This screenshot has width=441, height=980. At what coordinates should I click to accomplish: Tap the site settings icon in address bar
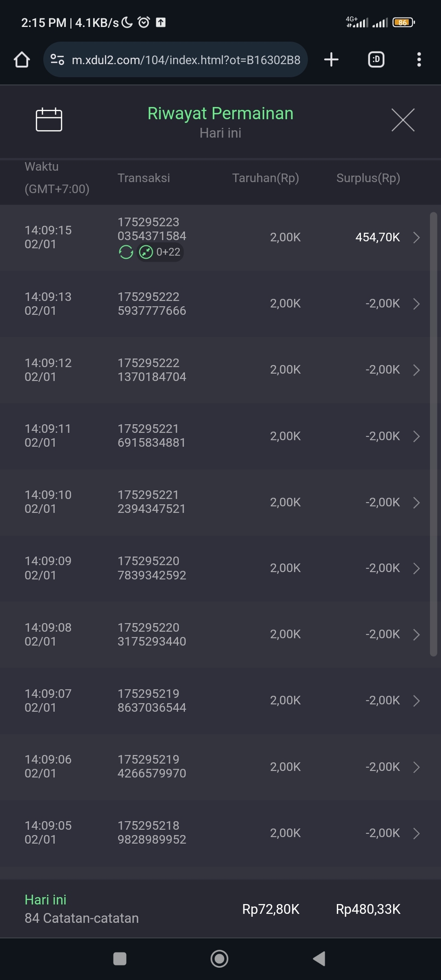pos(57,60)
